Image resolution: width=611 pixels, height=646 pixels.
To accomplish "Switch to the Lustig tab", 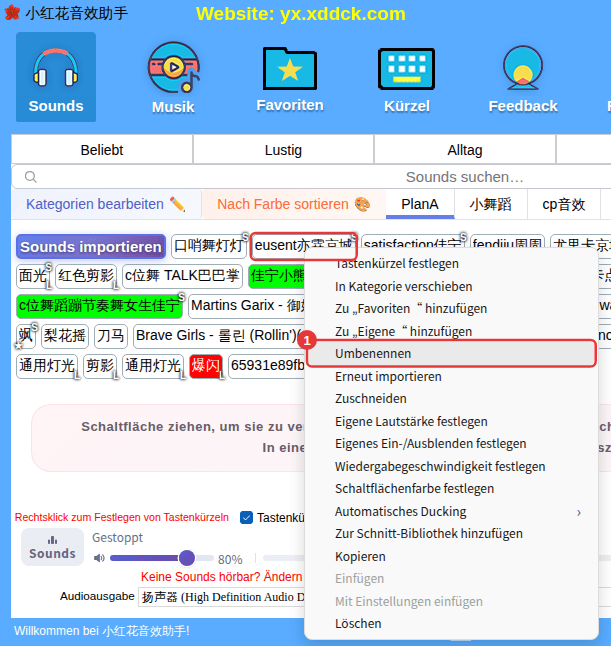I will click(x=283, y=150).
